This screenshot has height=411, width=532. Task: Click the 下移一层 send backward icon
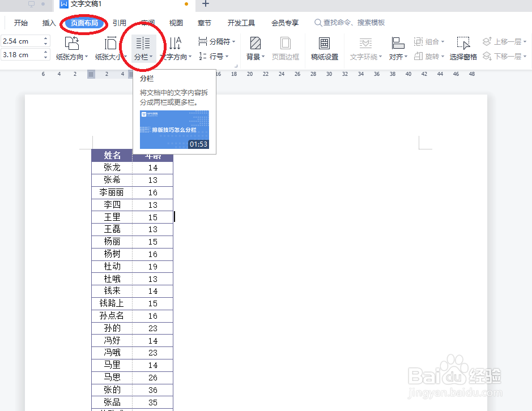pyautogui.click(x=487, y=56)
